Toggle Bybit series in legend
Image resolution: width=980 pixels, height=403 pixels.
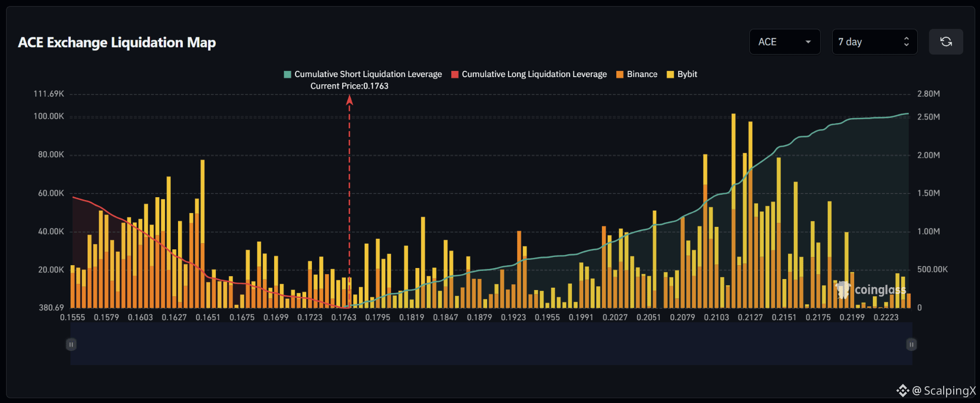point(681,74)
